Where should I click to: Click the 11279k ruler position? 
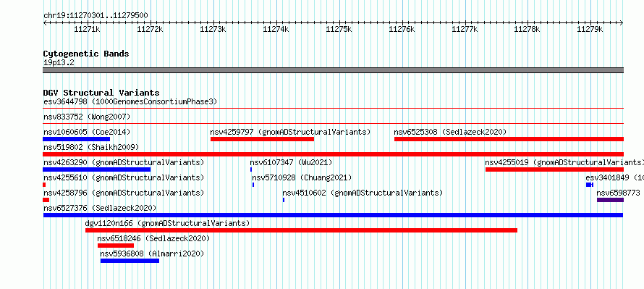point(590,29)
